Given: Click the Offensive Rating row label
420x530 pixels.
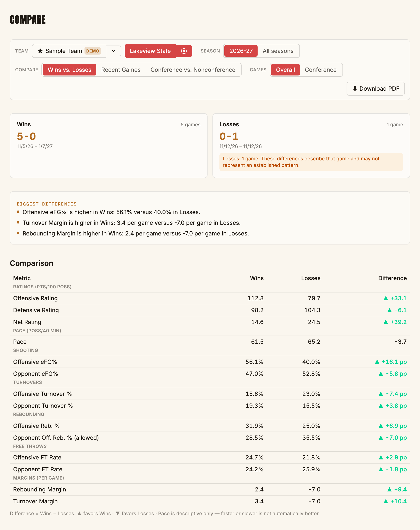Looking at the screenshot, I should pos(35,298).
